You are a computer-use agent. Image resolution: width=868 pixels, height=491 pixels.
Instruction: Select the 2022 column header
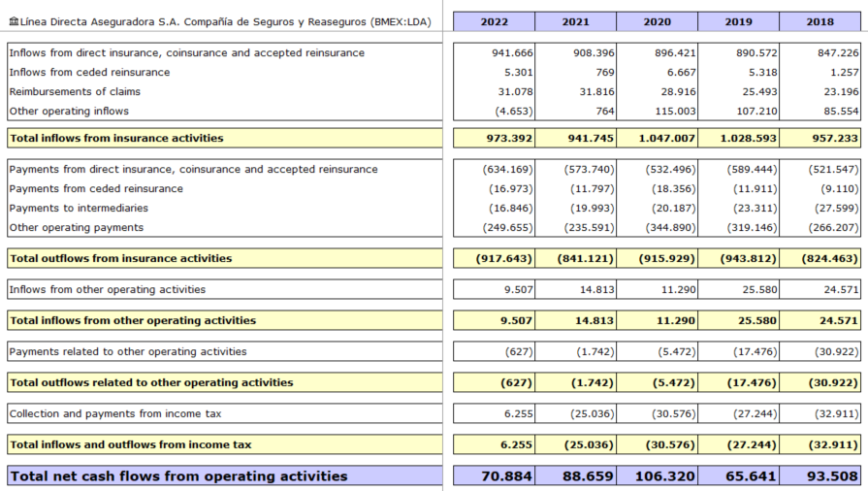point(494,21)
